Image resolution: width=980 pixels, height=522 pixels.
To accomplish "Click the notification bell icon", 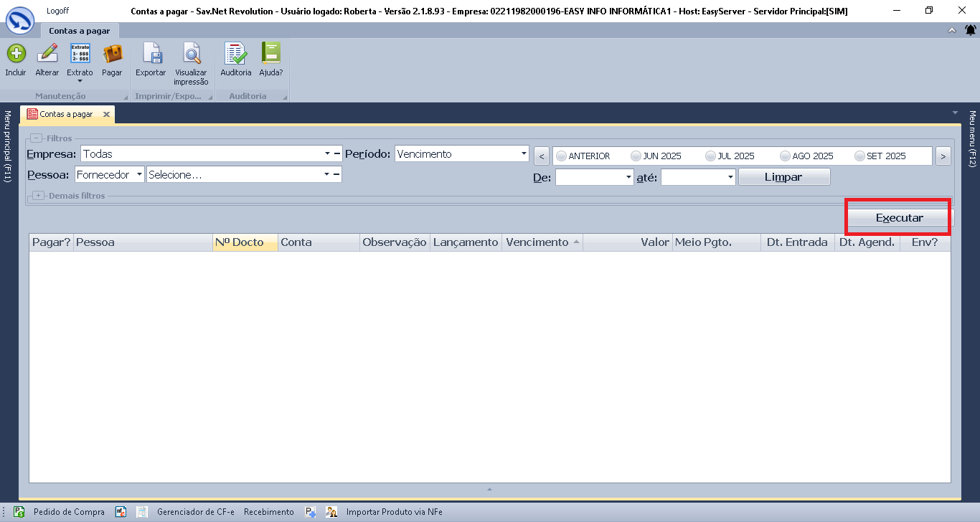I will (970, 30).
